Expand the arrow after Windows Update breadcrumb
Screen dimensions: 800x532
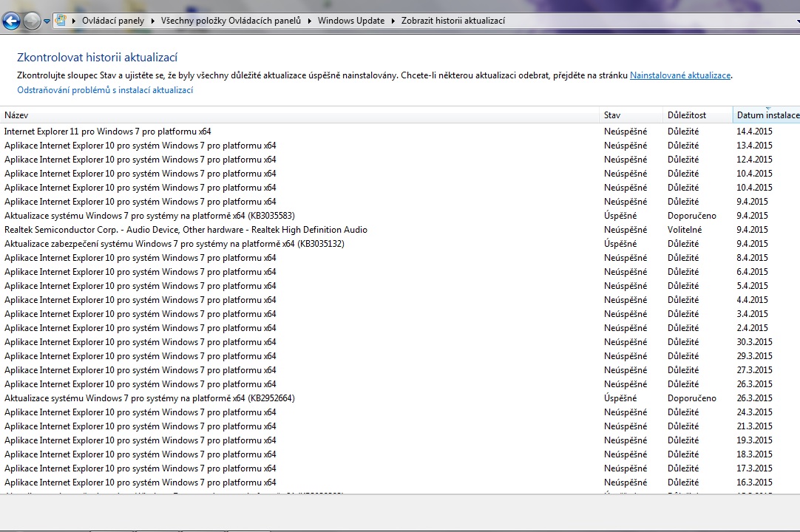393,21
